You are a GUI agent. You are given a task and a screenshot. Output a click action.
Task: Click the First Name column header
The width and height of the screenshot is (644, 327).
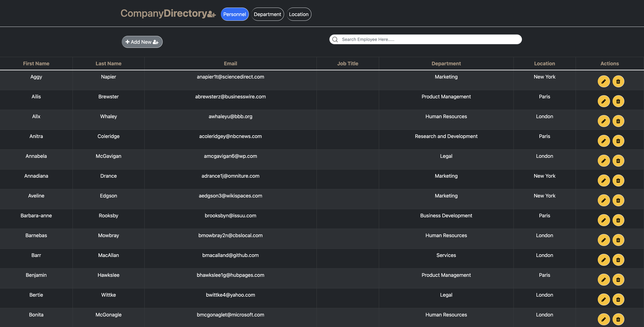[x=36, y=64]
